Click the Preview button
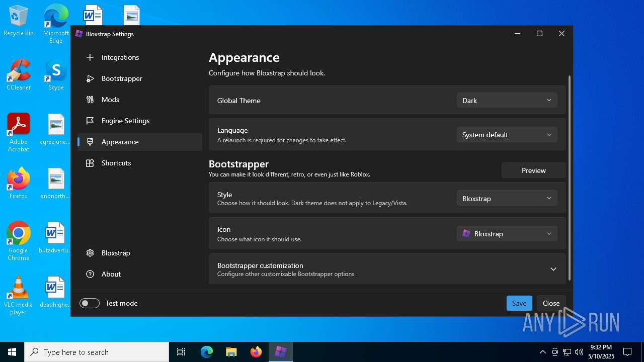Viewport: 644px width, 362px height. [533, 170]
